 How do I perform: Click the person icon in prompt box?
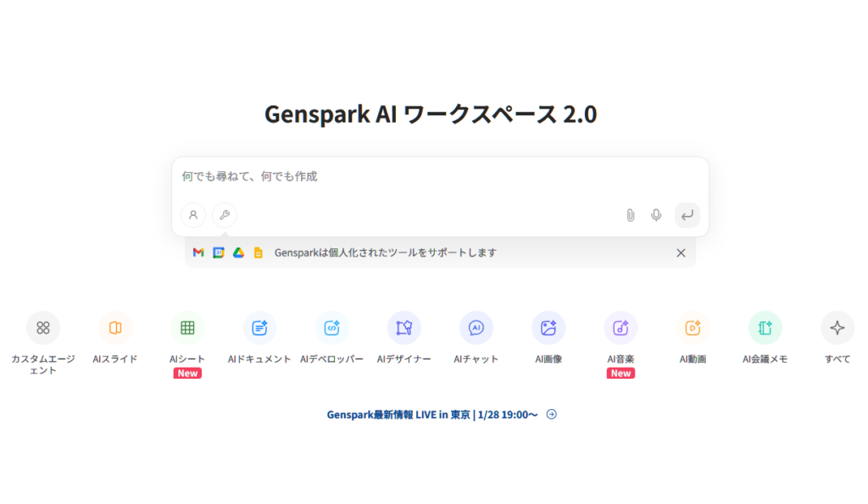193,215
